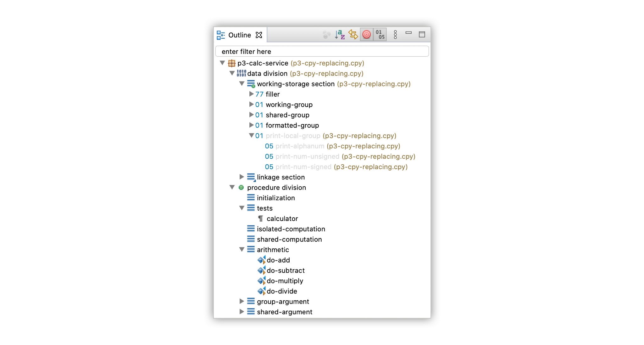
Task: Toggle the 01/05 level numbers button
Action: 380,35
